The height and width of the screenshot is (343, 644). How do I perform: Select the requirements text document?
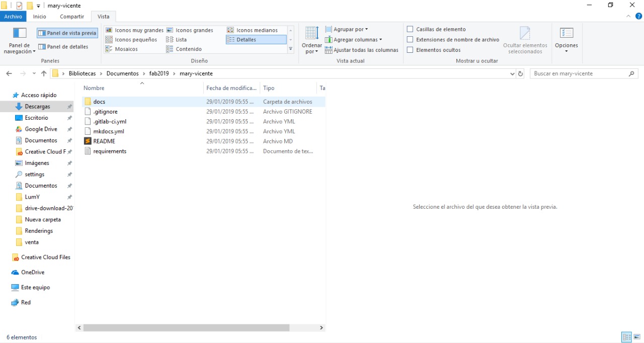[x=203, y=151]
